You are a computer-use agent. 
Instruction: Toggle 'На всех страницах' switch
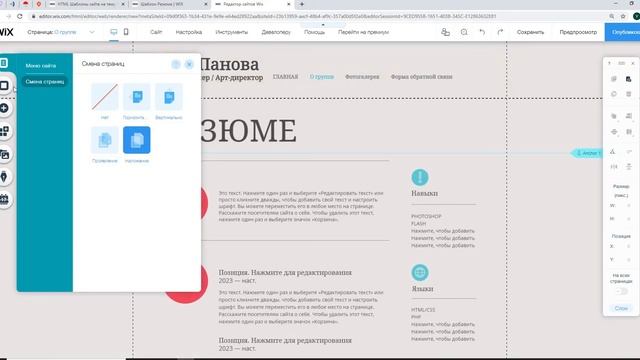tap(622, 291)
